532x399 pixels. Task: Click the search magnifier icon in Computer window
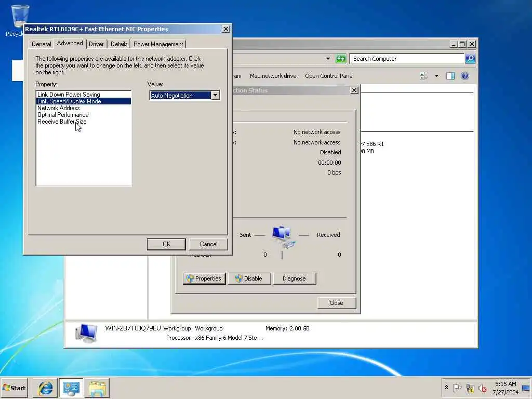pyautogui.click(x=470, y=59)
